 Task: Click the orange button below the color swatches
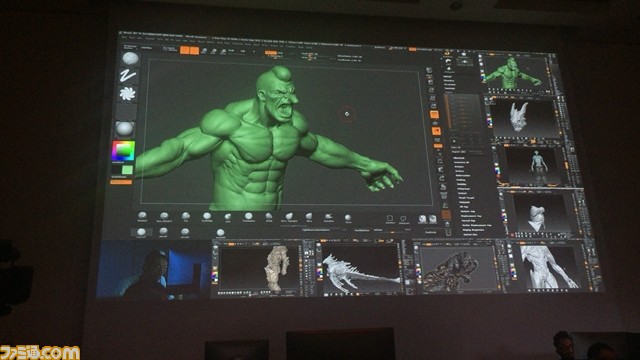pos(121,182)
